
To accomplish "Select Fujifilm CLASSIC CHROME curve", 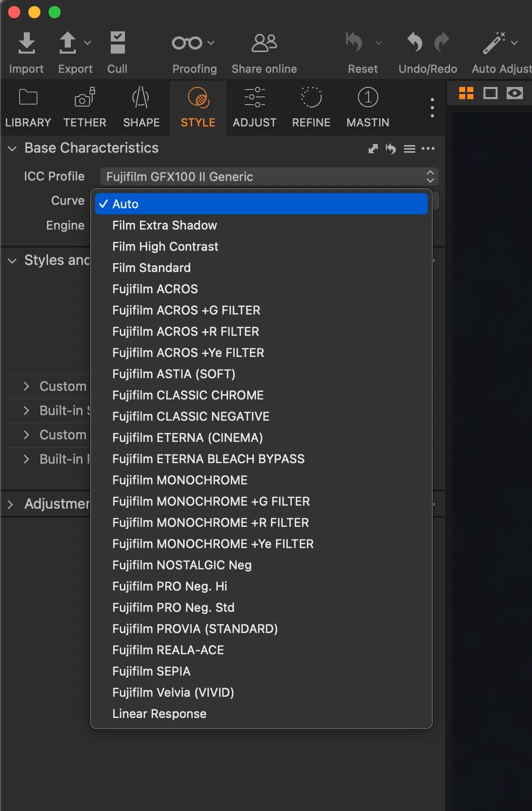I will click(x=188, y=395).
